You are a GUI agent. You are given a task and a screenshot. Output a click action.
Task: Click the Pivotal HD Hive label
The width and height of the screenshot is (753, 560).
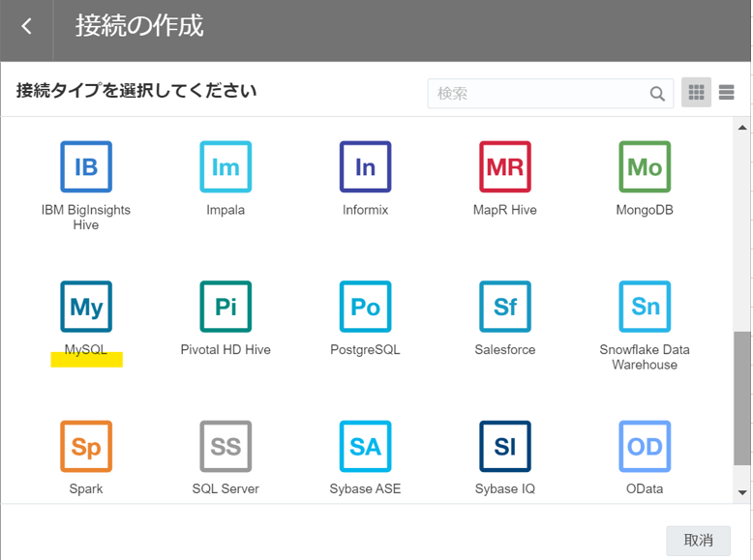pos(226,349)
